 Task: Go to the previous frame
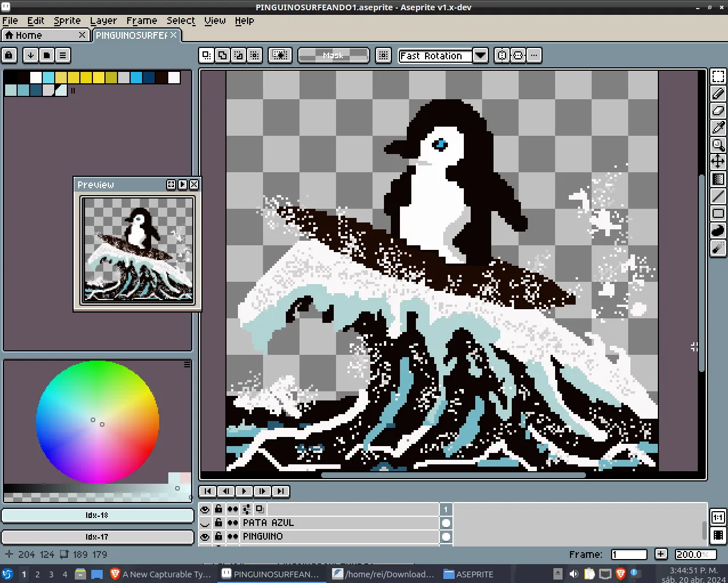(226, 491)
